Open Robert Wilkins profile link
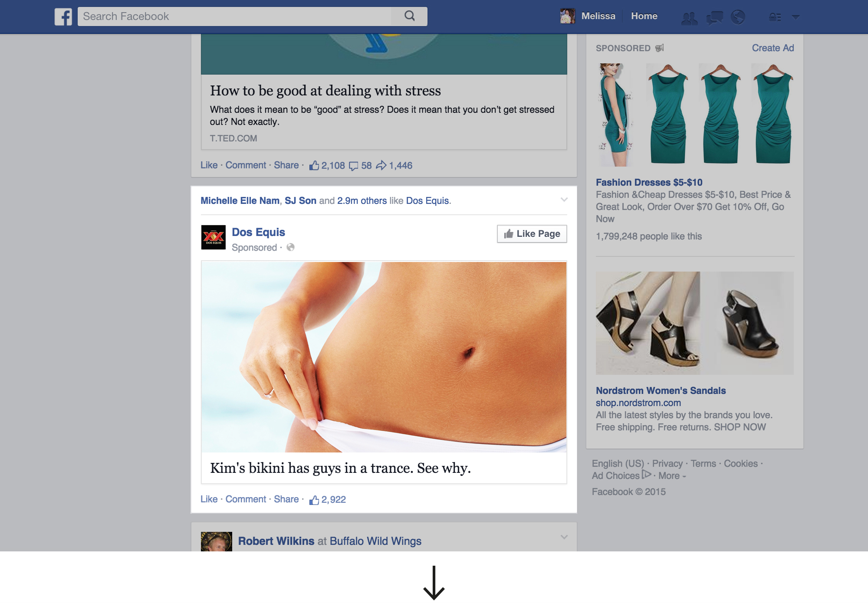The image size is (868, 603). click(276, 541)
